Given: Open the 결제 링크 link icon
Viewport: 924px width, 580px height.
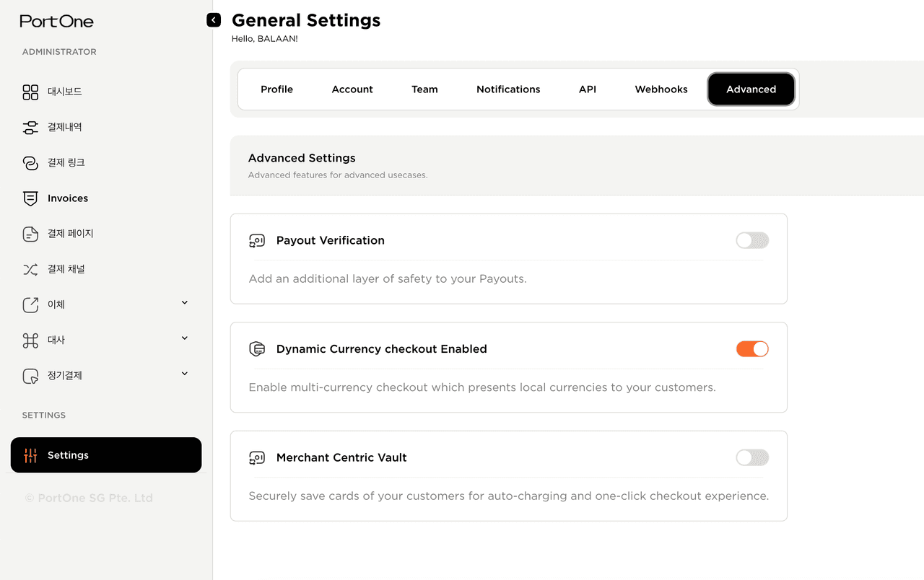Looking at the screenshot, I should pyautogui.click(x=30, y=163).
